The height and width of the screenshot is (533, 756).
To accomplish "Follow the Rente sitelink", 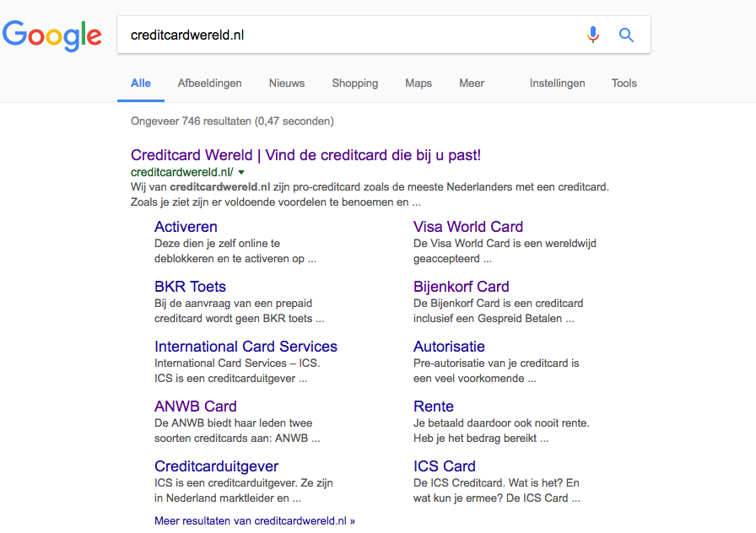I will pyautogui.click(x=434, y=406).
